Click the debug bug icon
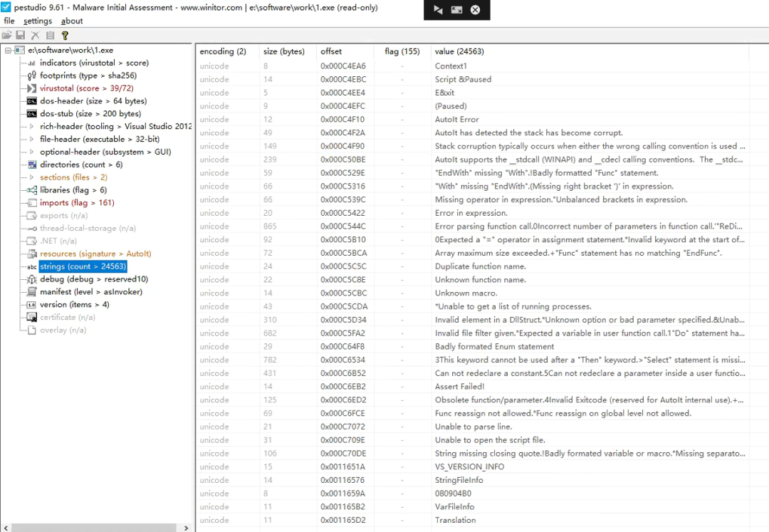 32,279
